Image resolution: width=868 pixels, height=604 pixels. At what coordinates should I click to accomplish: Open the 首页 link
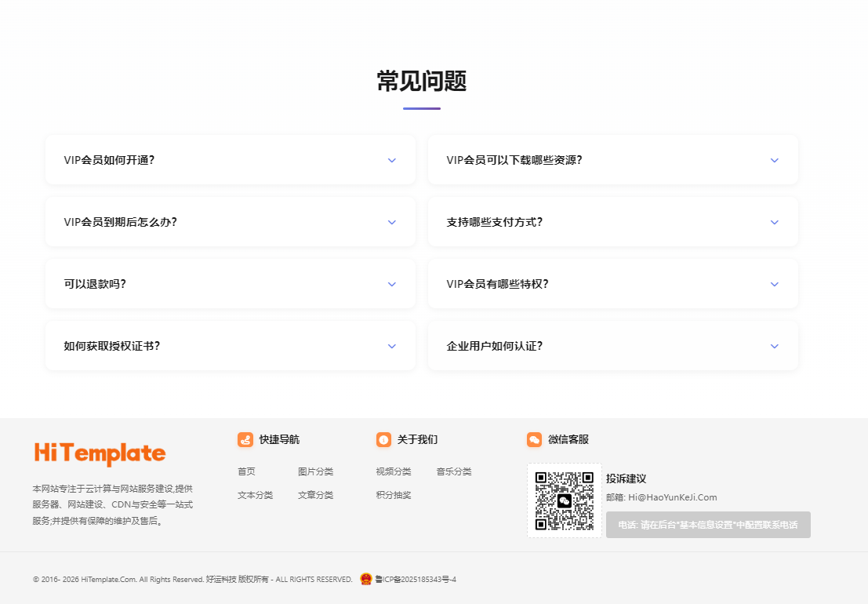pos(245,471)
